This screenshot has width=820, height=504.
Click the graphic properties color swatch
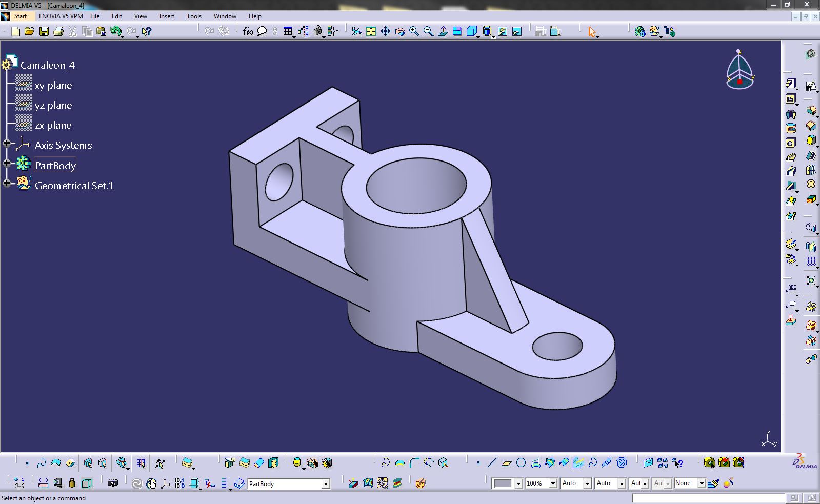[503, 483]
